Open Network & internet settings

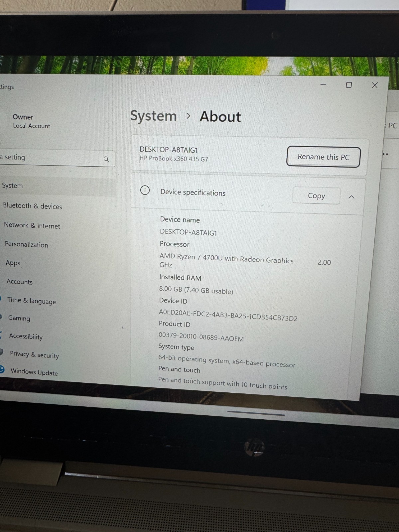32,225
